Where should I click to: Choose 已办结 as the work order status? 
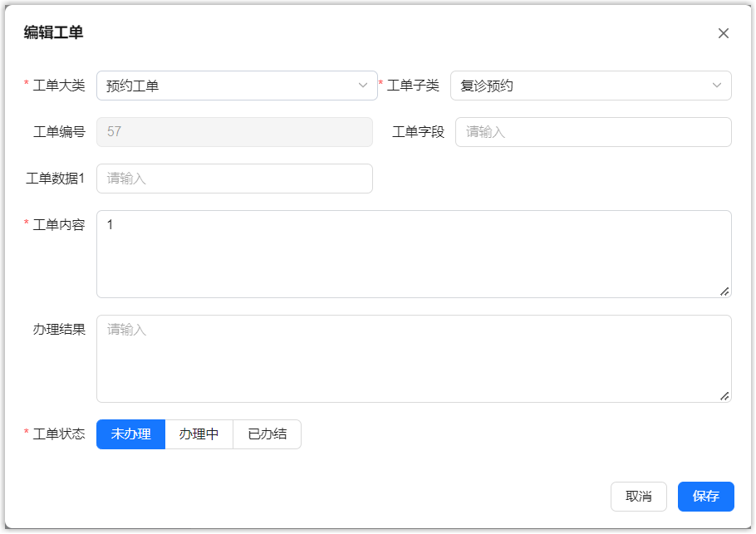(x=268, y=434)
